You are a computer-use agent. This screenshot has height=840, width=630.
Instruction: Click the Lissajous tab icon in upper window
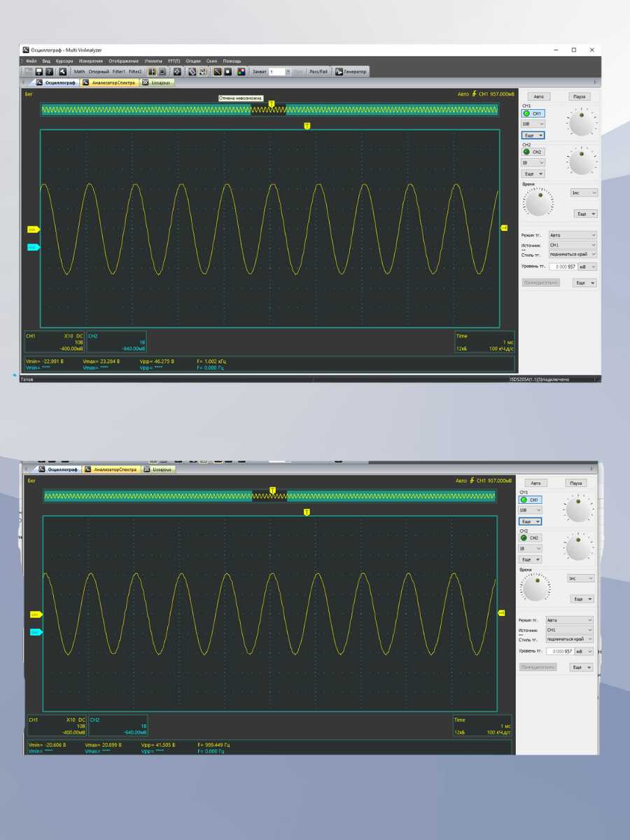coord(146,83)
